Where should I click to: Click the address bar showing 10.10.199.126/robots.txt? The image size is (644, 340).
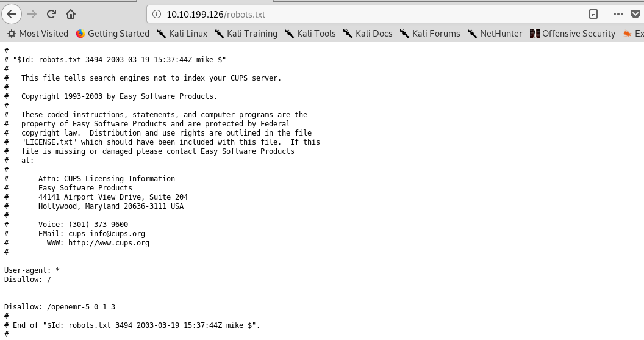pyautogui.click(x=366, y=14)
